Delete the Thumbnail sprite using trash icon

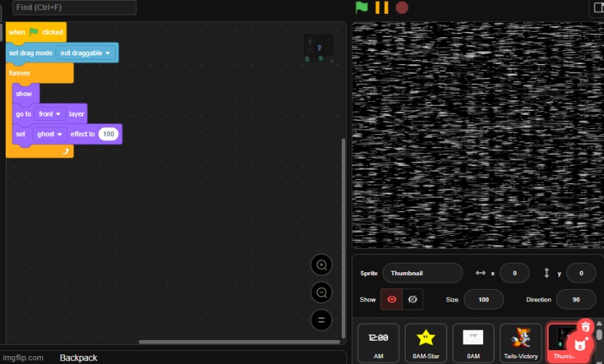(585, 328)
